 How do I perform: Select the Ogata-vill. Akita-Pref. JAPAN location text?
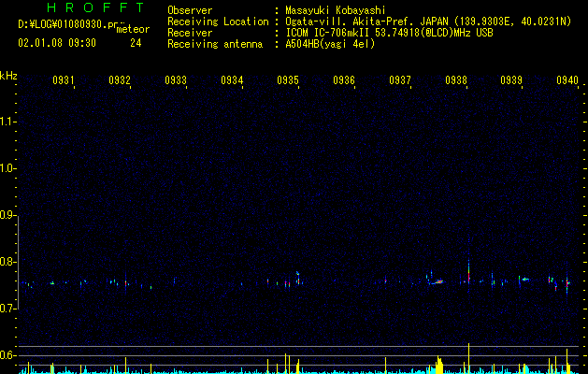[x=428, y=22]
